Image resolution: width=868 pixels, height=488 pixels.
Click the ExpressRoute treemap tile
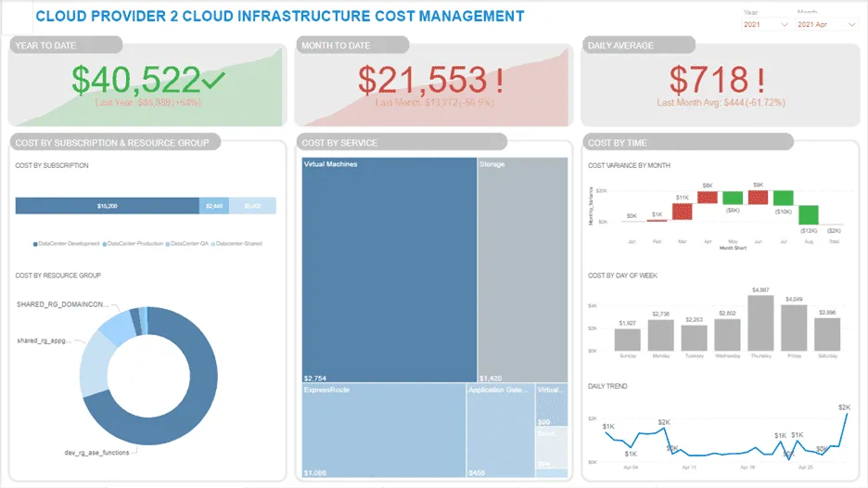[383, 431]
